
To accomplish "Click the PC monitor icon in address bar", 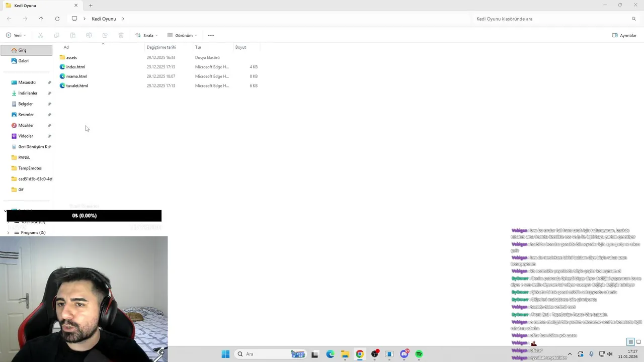I will pyautogui.click(x=74, y=19).
